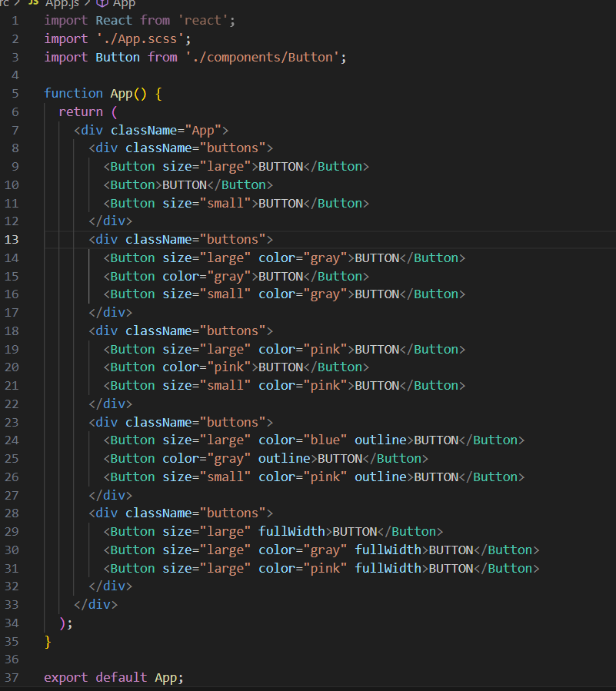Click the Button identifier imported on line 3
Image resolution: width=616 pixels, height=691 pixels.
[118, 58]
